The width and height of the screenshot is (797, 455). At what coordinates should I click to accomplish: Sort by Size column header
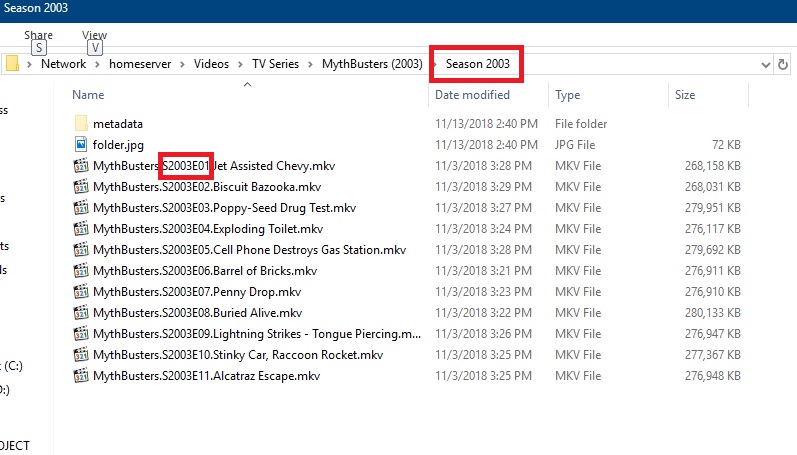(685, 95)
